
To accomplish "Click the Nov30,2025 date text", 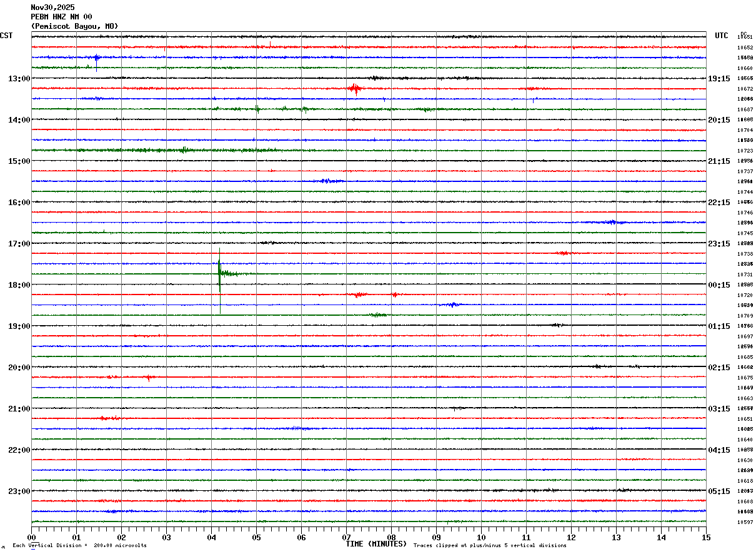I will click(x=52, y=8).
